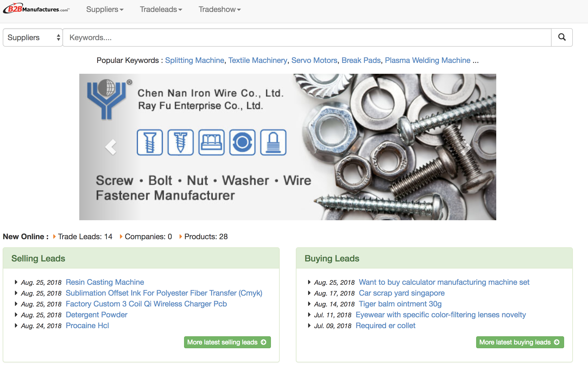Open the Tradeshow nav menu
Image resolution: width=588 pixels, height=371 pixels.
[x=220, y=9]
